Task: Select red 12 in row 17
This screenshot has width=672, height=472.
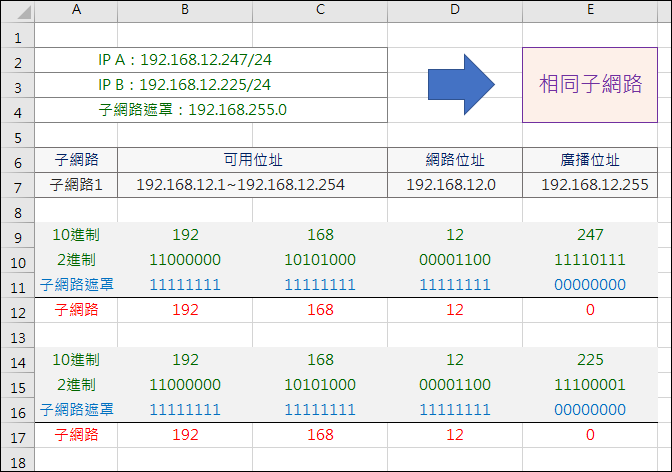Action: coord(455,435)
